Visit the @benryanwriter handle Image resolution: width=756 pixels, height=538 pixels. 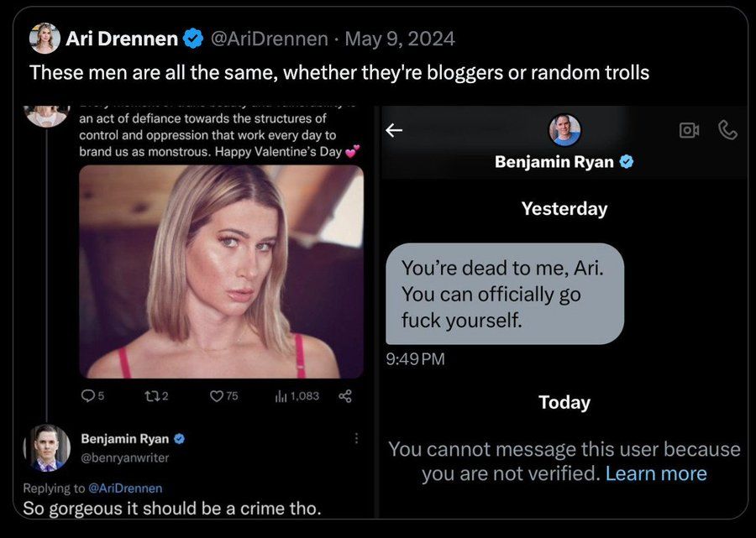(125, 457)
